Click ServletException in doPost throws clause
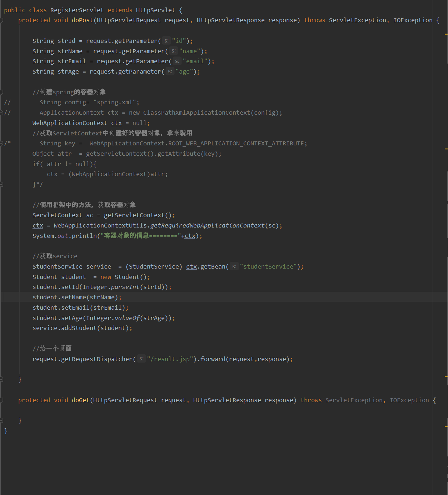Image resolution: width=448 pixels, height=495 pixels. pyautogui.click(x=357, y=20)
